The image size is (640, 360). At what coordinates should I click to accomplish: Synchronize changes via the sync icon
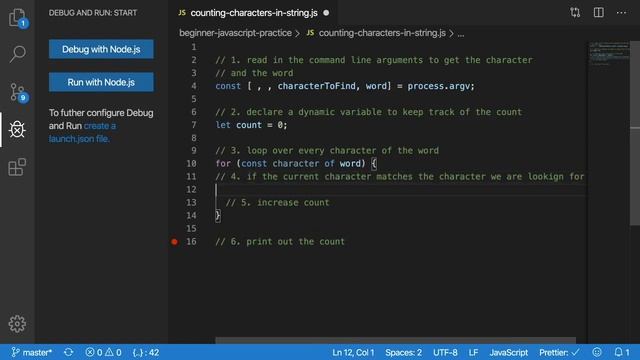(69, 352)
